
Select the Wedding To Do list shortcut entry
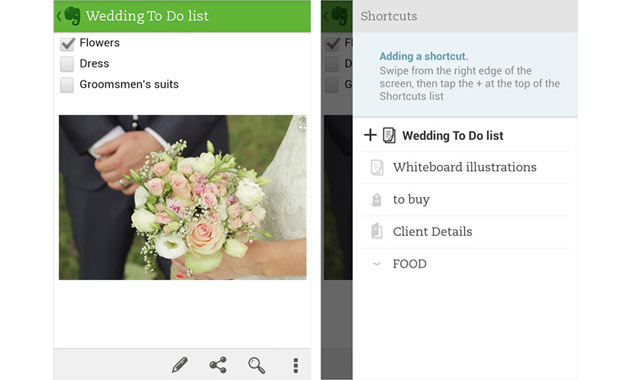coord(465,135)
